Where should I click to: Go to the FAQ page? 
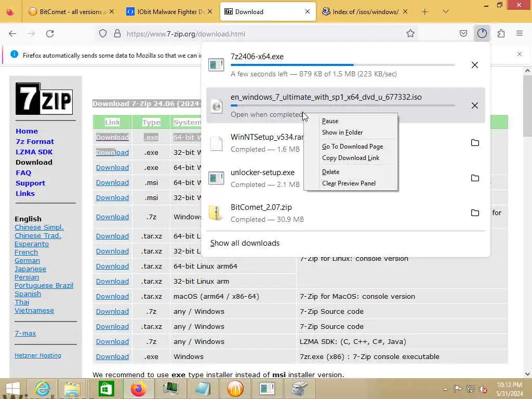[x=23, y=172]
